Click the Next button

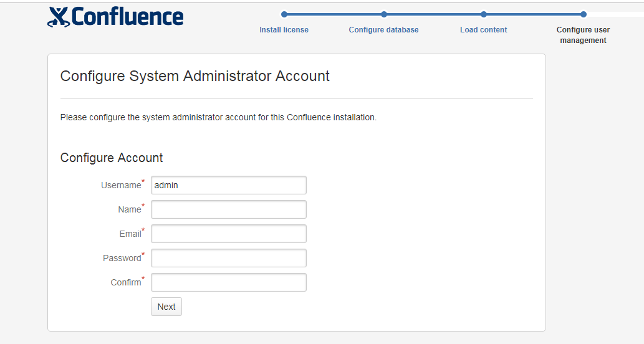166,307
